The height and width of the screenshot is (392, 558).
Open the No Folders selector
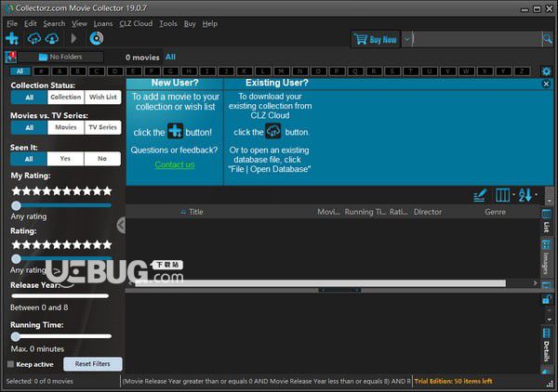pos(60,57)
